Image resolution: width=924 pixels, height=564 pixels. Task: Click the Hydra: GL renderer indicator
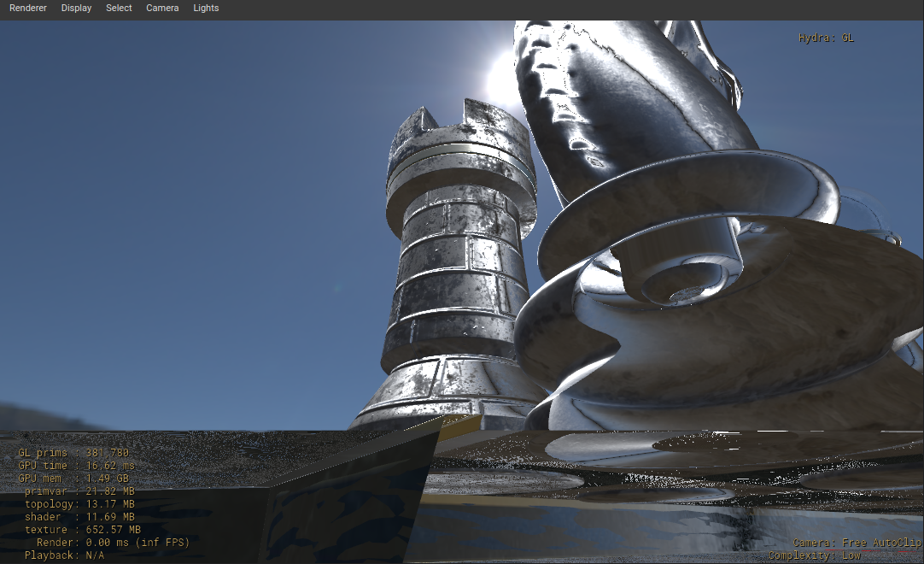click(824, 38)
